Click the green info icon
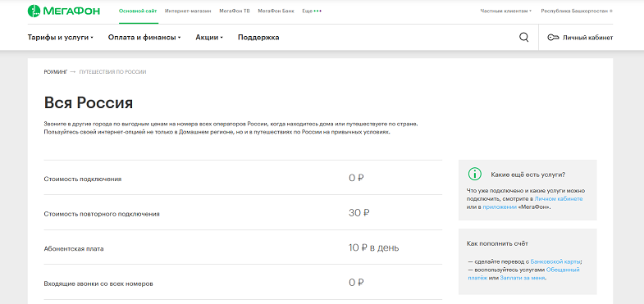Screen dimensions: 644x304 click(474, 174)
